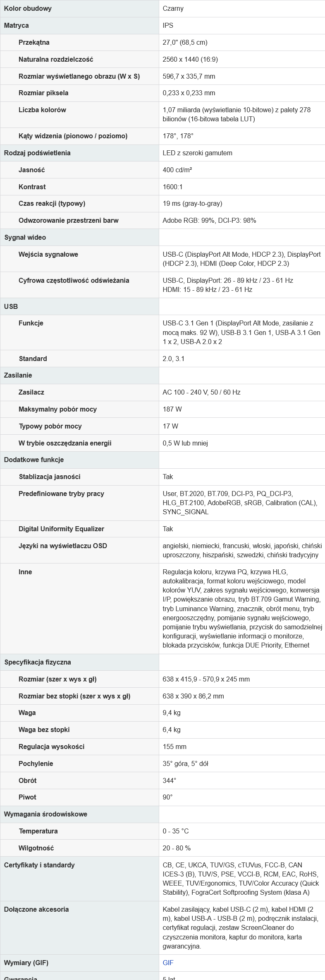The image size is (325, 980).
Task: Click the Zasilanie section header
Action: 18,375
